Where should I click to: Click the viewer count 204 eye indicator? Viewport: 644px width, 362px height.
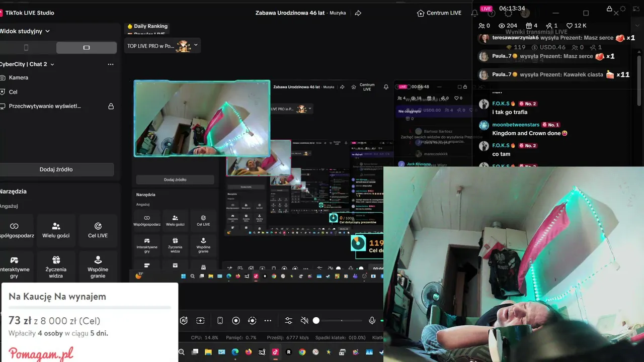pyautogui.click(x=508, y=26)
